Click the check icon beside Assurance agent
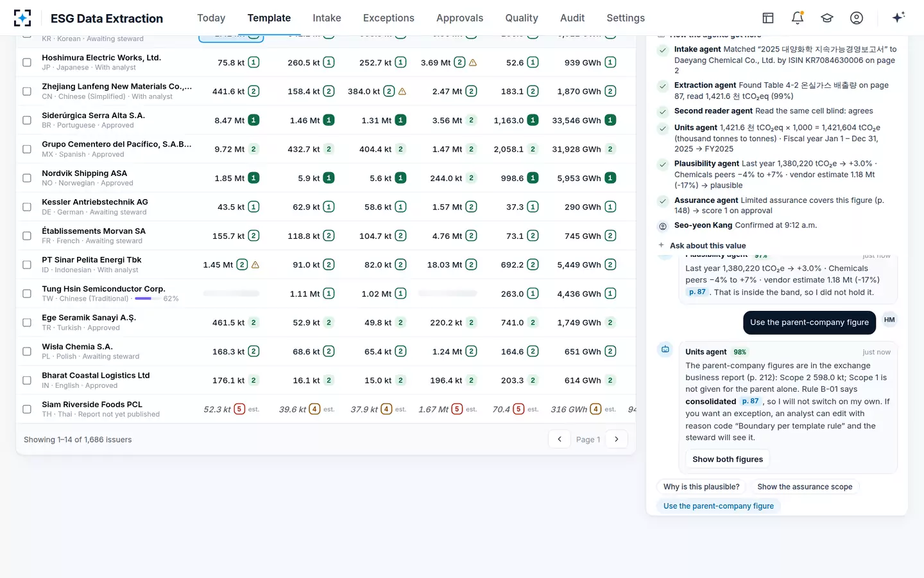The height and width of the screenshot is (578, 924). click(x=663, y=200)
